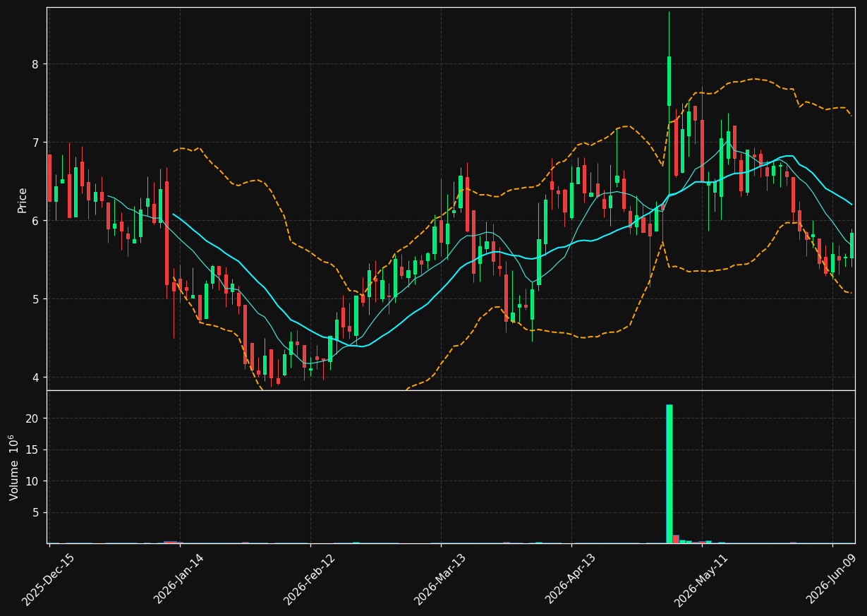Click the volume tick label 20
The image size is (867, 616).
click(33, 418)
